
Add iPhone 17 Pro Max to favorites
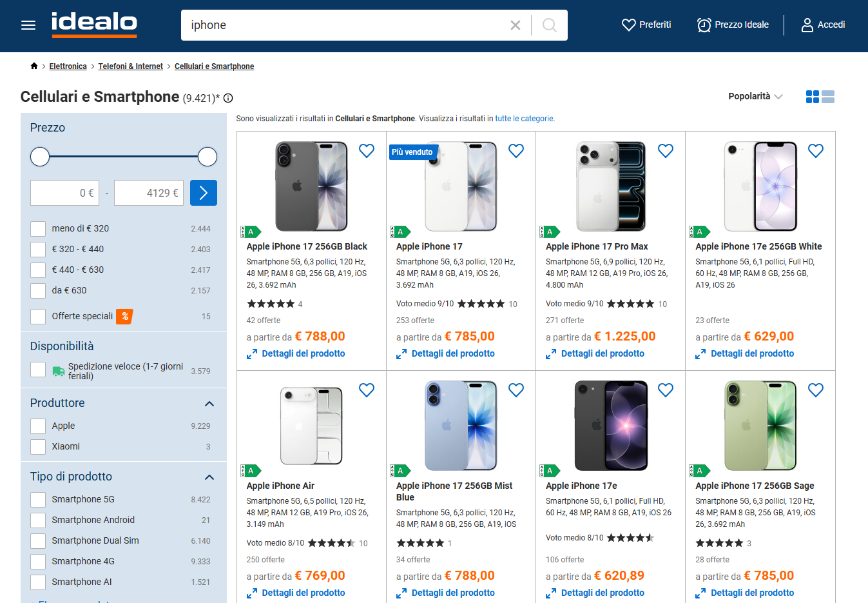click(666, 151)
